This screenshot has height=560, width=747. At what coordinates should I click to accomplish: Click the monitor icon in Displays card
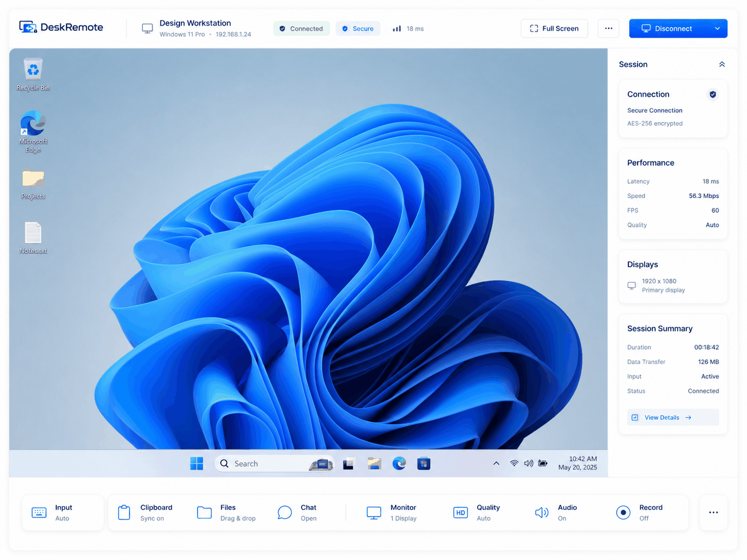point(631,286)
